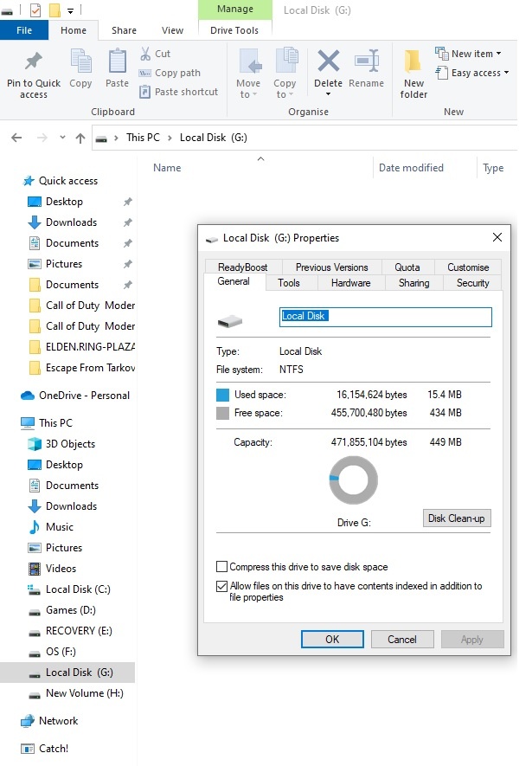The height and width of the screenshot is (766, 532).
Task: Open Catch! in navigation pane
Action: point(44,749)
